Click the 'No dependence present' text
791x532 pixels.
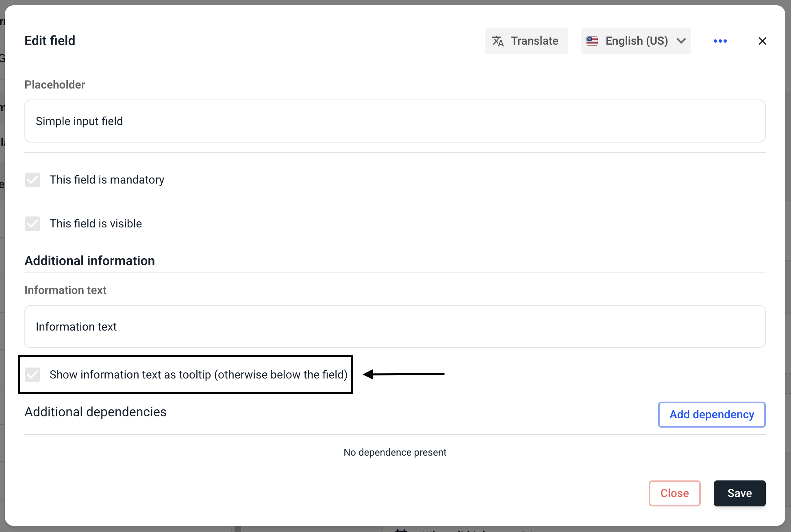click(x=395, y=452)
